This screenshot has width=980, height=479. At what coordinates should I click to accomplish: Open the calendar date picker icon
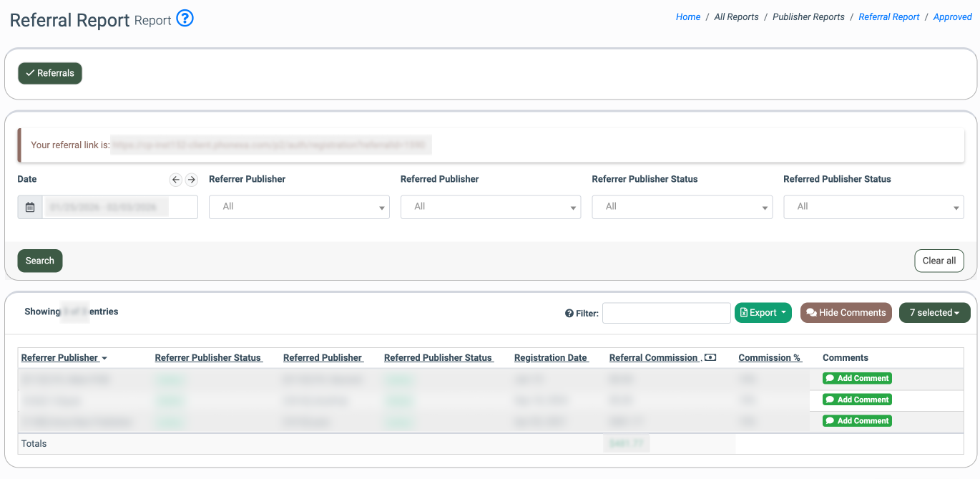[30, 207]
